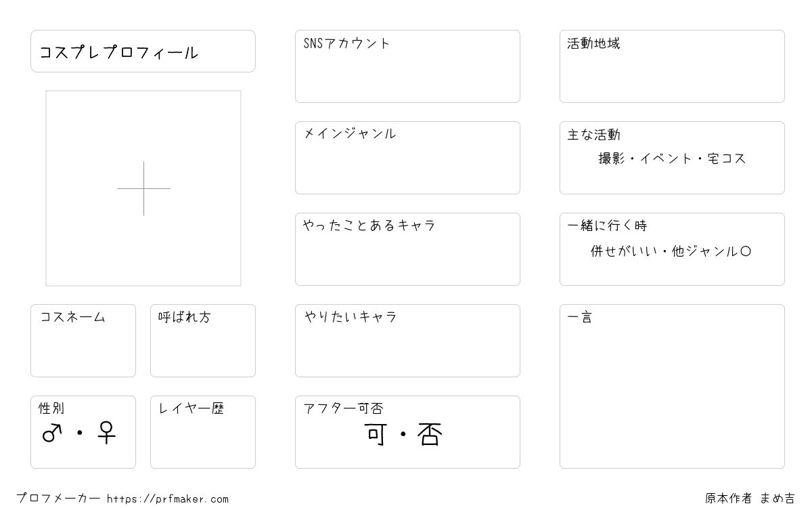Select the female ♀ gender symbol
Viewport: 812px width, 508px height.
coord(106,432)
